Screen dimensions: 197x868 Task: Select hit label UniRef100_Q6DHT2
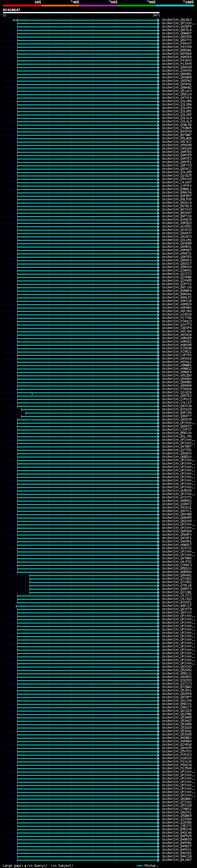(x=177, y=426)
